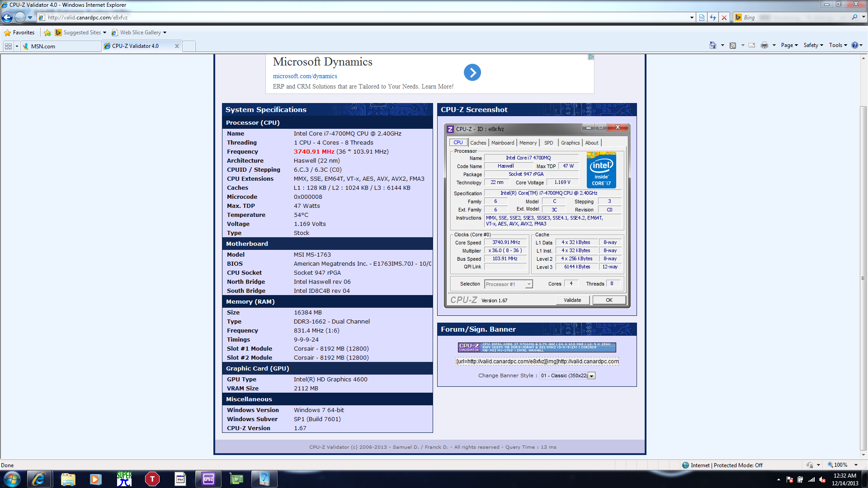Click Internet Explorer taskbar icon
868x488 pixels.
pyautogui.click(x=38, y=479)
